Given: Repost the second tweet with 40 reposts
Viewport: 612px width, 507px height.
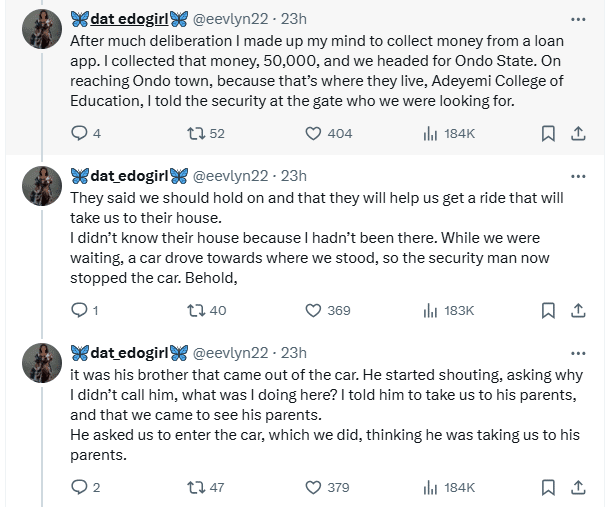Looking at the screenshot, I should pyautogui.click(x=196, y=311).
